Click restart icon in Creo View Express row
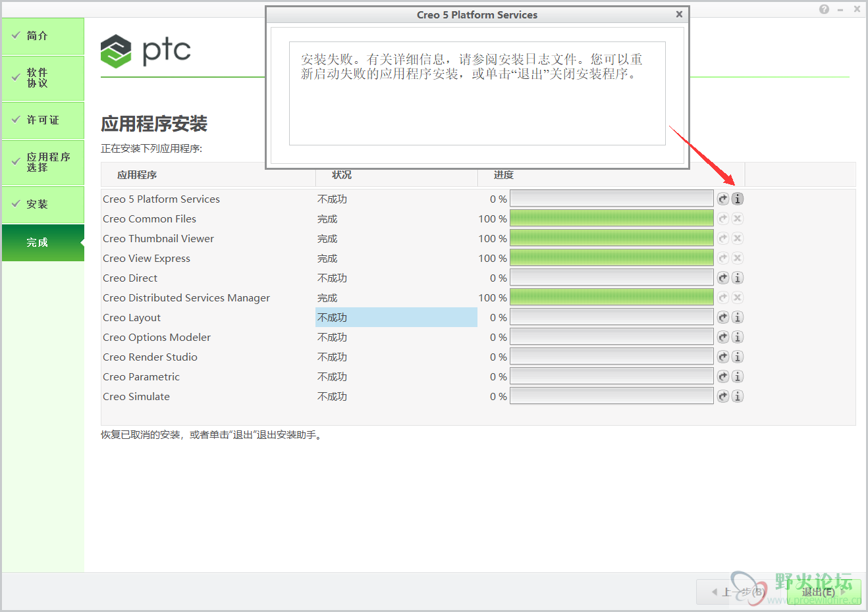The height and width of the screenshot is (612, 868). coord(723,258)
